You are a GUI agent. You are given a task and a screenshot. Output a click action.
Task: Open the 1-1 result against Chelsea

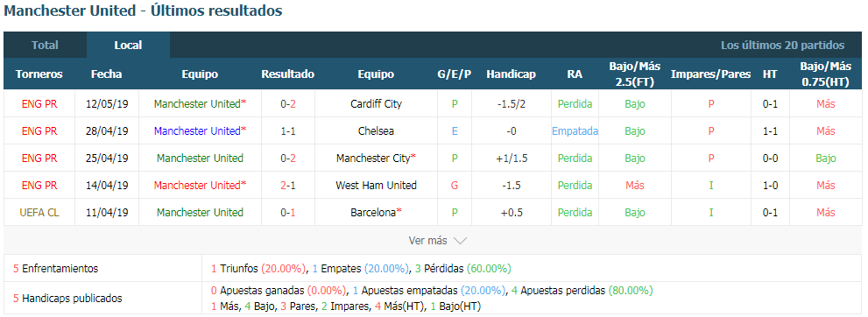coord(288,131)
